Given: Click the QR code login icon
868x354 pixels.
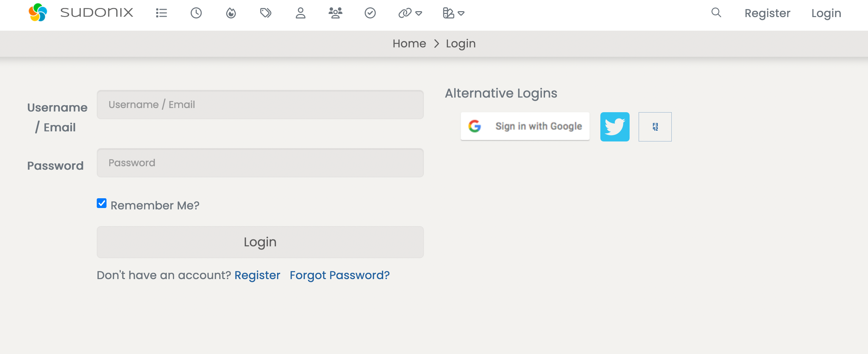Looking at the screenshot, I should coord(655,127).
